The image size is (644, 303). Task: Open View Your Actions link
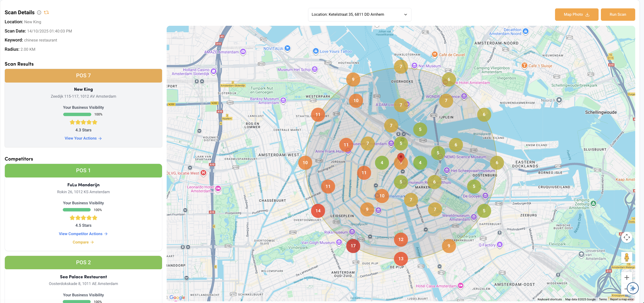click(83, 138)
